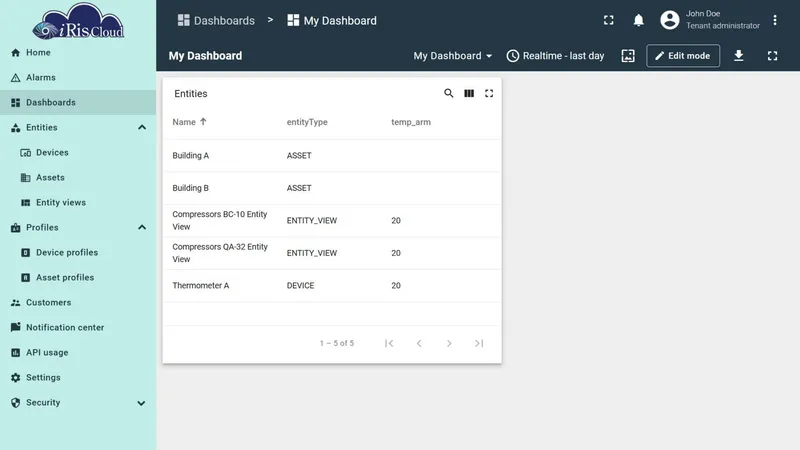Go to Home in the sidebar
Viewport: 800px width, 450px height.
click(x=78, y=53)
